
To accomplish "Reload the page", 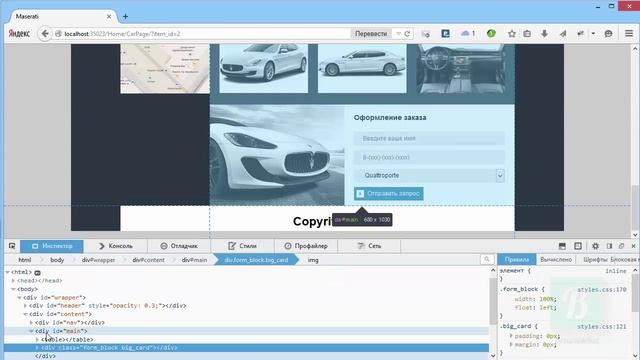I will 407,34.
